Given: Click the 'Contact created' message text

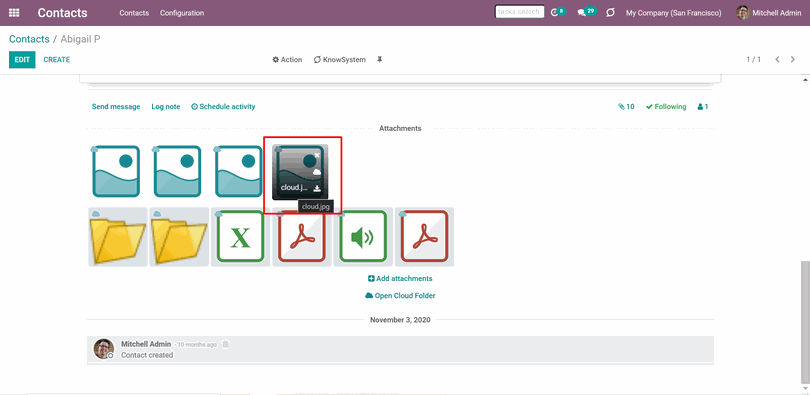Looking at the screenshot, I should point(147,355).
